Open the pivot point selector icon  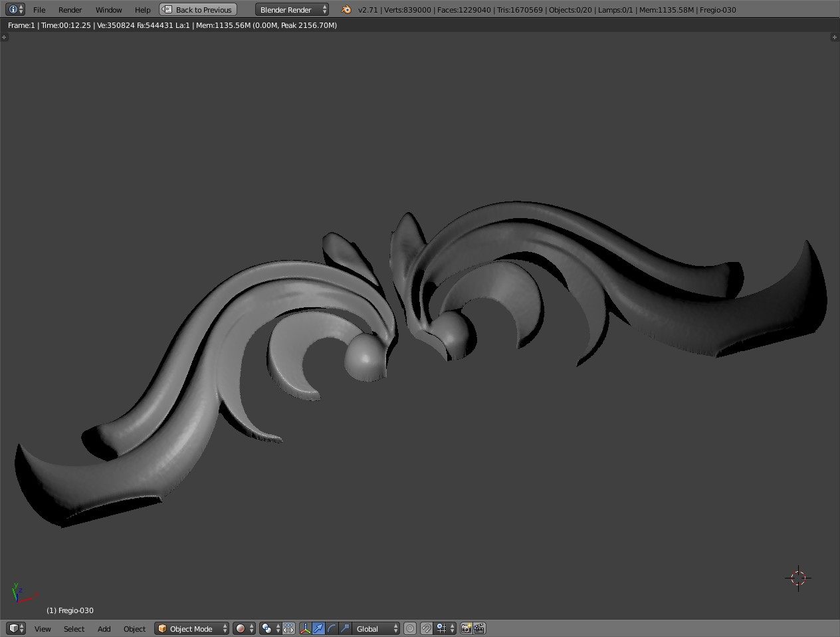[270, 628]
